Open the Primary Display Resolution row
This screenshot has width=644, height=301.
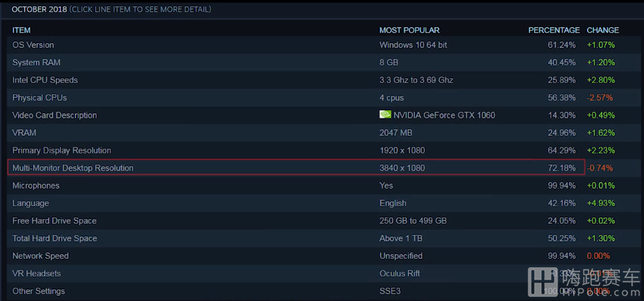[x=322, y=150]
